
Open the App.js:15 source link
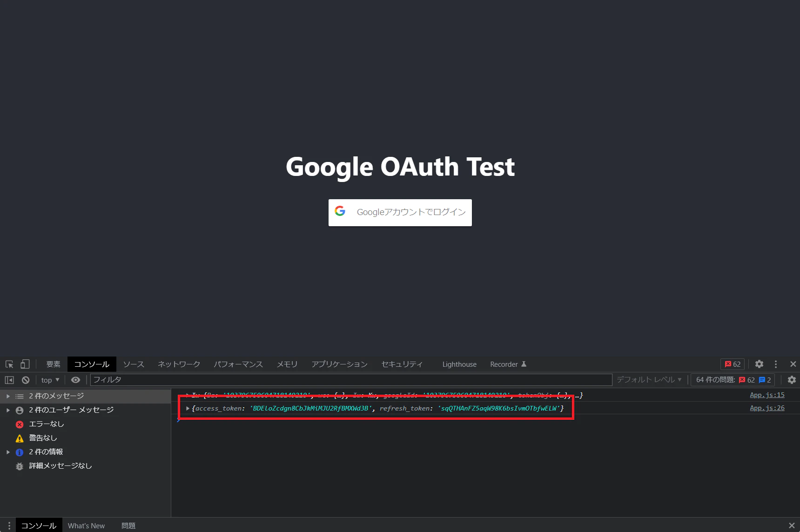[x=767, y=395]
